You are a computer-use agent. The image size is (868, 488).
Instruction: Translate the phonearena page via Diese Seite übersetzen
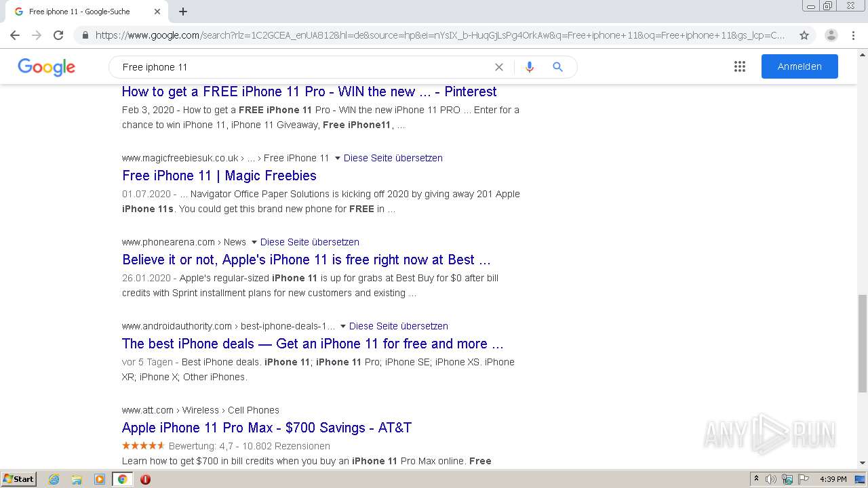point(310,242)
